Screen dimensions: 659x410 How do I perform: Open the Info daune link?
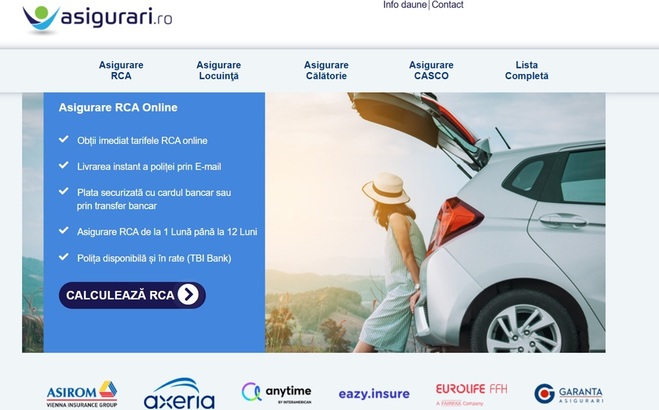click(x=405, y=5)
